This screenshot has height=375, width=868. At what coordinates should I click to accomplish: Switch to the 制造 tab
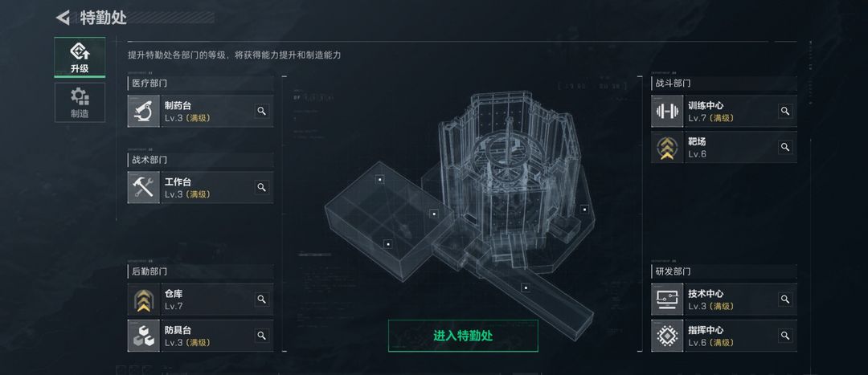click(80, 102)
